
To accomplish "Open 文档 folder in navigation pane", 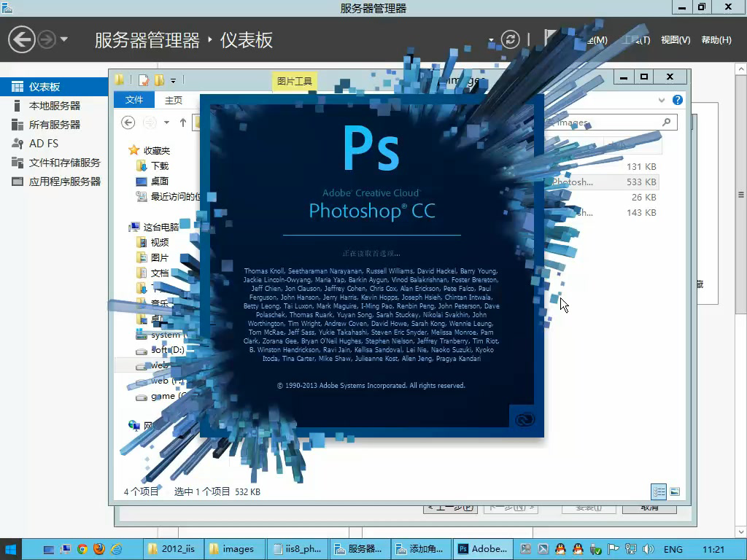I will click(x=152, y=273).
